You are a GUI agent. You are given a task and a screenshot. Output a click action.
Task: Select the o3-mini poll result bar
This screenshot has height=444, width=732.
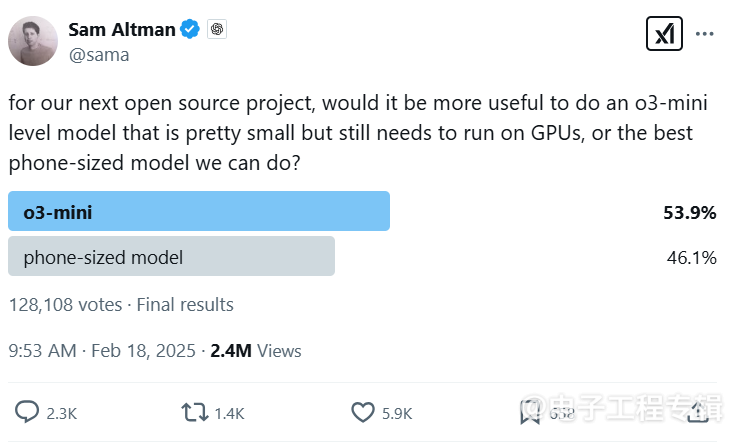tap(198, 212)
